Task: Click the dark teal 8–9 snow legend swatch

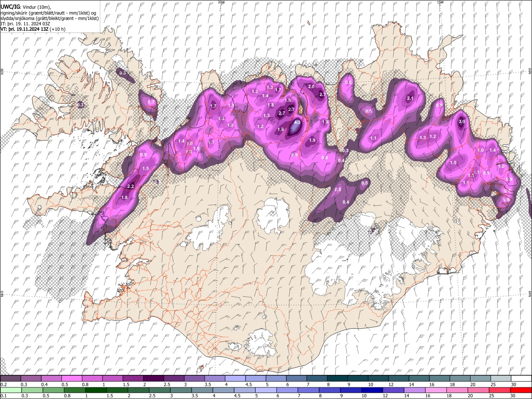Action: 337,378
